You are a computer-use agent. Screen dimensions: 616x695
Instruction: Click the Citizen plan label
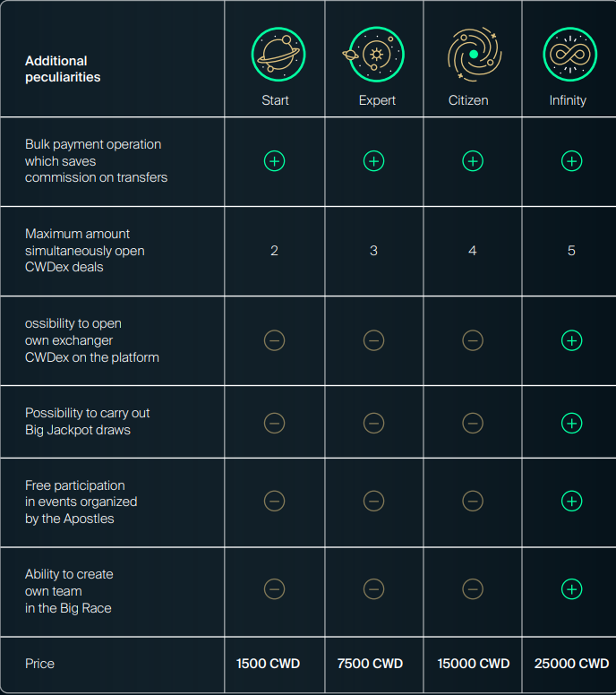(468, 100)
